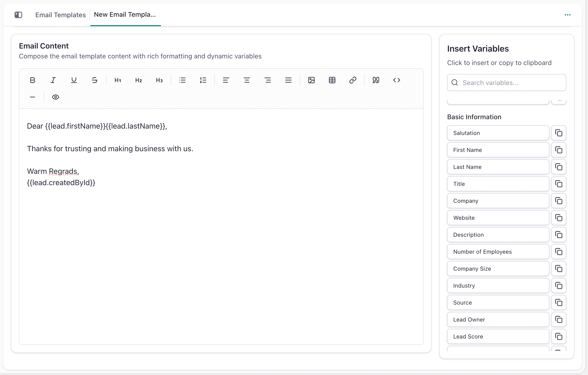Screen dimensions: 588x375
Task: Copy the Industry variable to clipboard
Action: [x=559, y=286]
